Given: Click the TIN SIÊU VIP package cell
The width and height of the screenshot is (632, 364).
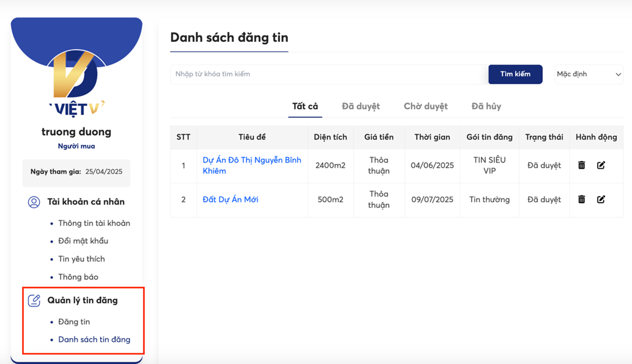Looking at the screenshot, I should click(x=489, y=165).
